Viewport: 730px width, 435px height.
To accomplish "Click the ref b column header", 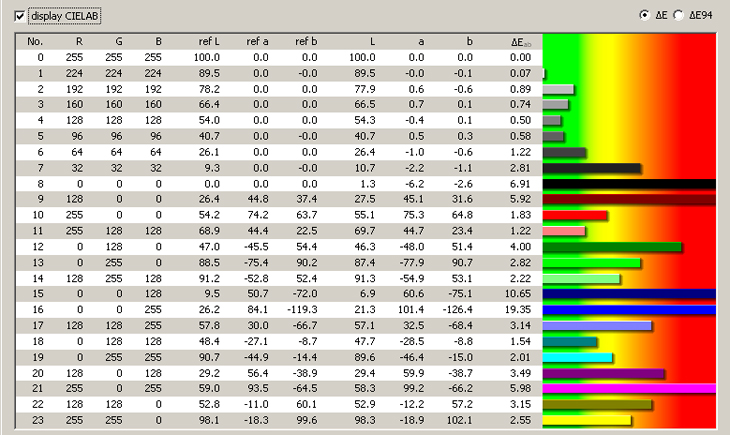I will pos(306,41).
